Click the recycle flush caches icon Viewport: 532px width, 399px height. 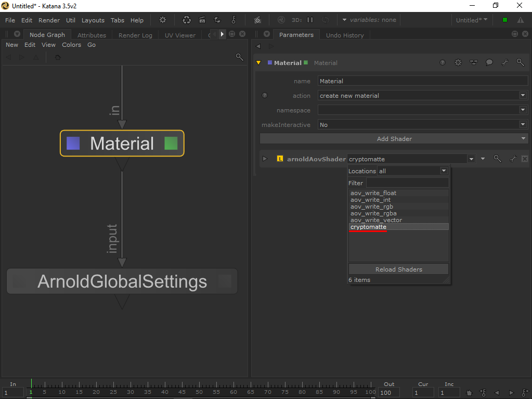[x=187, y=20]
